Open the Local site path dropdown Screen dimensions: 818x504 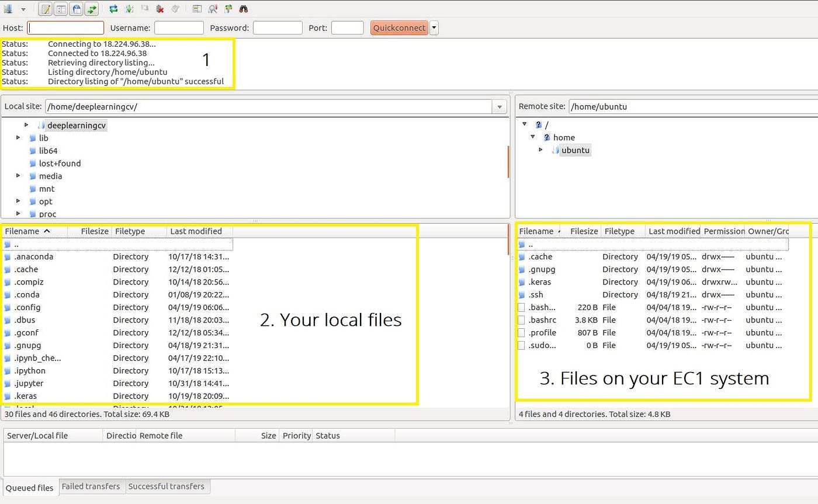(500, 106)
